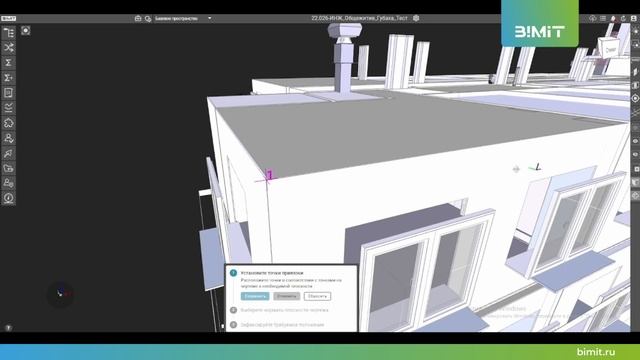This screenshot has width=640, height=360.
Task: Open the puzzle piece plugins icon
Action: [9, 123]
